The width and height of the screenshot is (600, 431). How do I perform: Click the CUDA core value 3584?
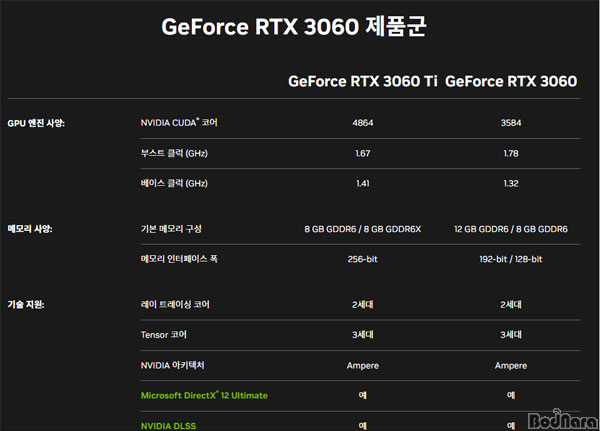511,123
